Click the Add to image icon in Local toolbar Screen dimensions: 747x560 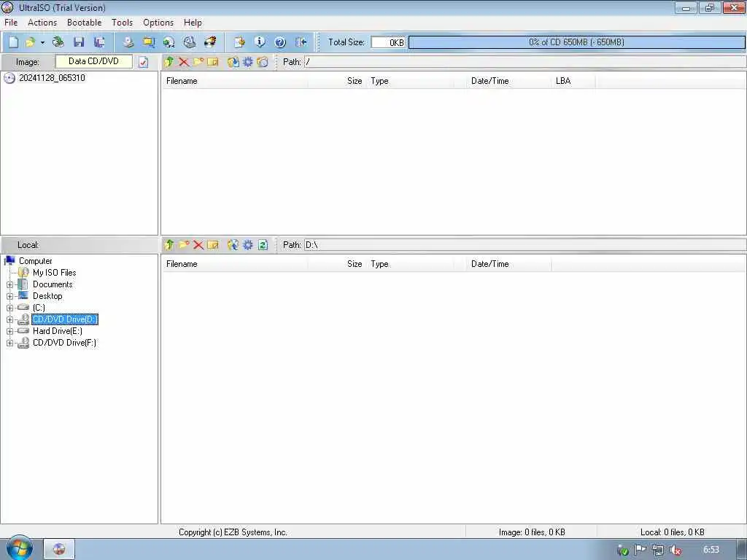coord(233,245)
